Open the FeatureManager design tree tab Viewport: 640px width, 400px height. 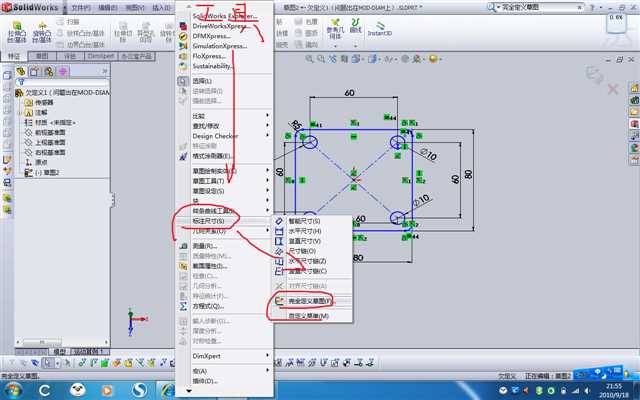point(21,72)
